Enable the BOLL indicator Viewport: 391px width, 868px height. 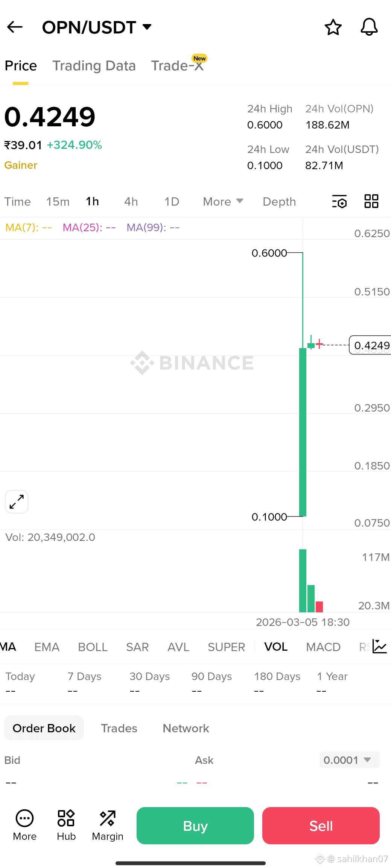coord(93,647)
